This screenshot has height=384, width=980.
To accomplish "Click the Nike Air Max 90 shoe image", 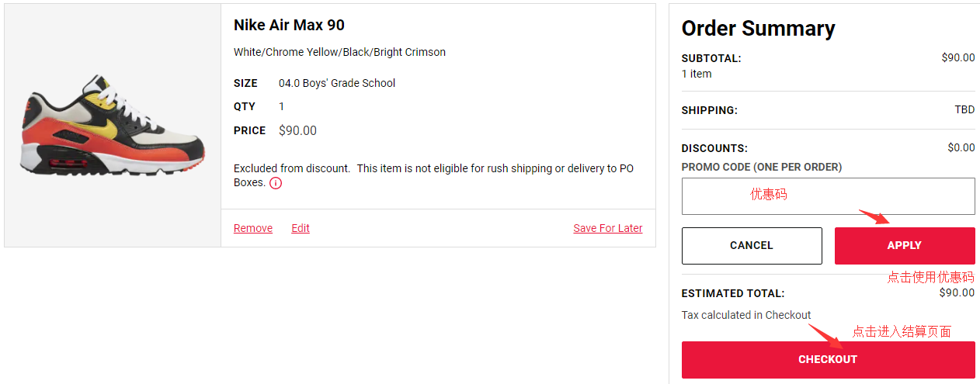I will coord(113,124).
